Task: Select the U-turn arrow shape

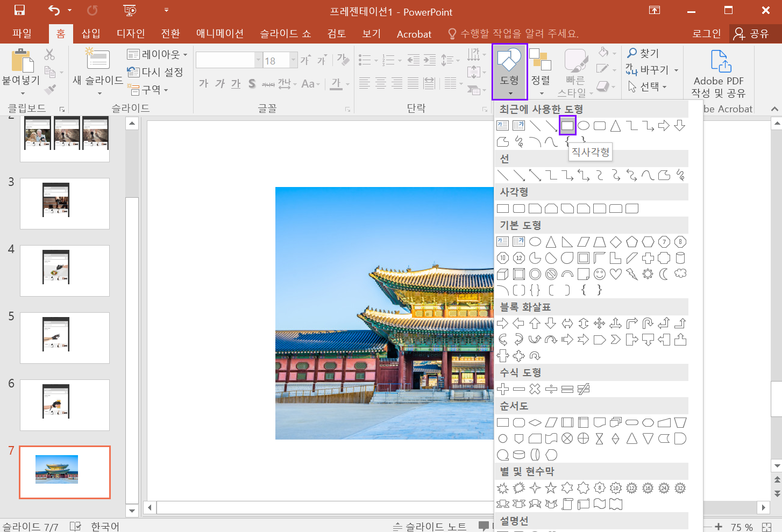Action: click(648, 323)
